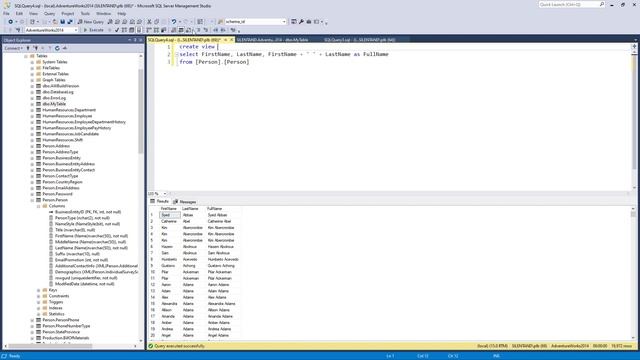Click the Open File folder icon in toolbar
Screen dimensions: 640x360
(55, 22)
